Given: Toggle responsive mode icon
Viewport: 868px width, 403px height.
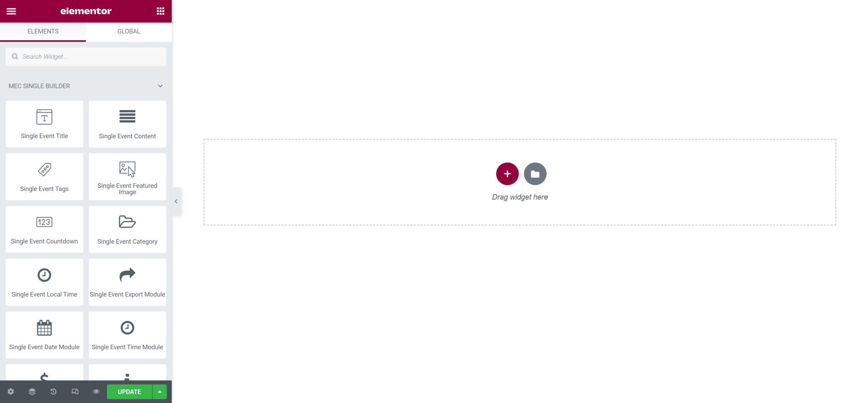Looking at the screenshot, I should (75, 392).
